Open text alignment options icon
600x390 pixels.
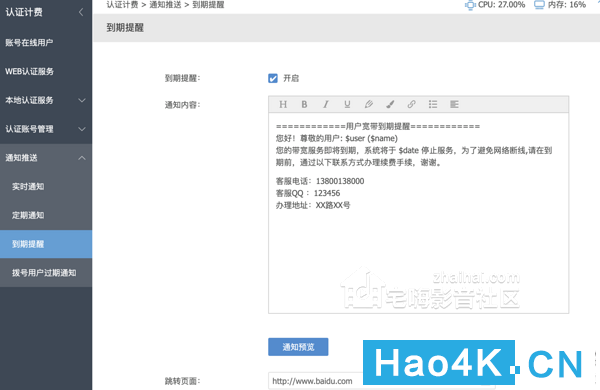point(454,104)
